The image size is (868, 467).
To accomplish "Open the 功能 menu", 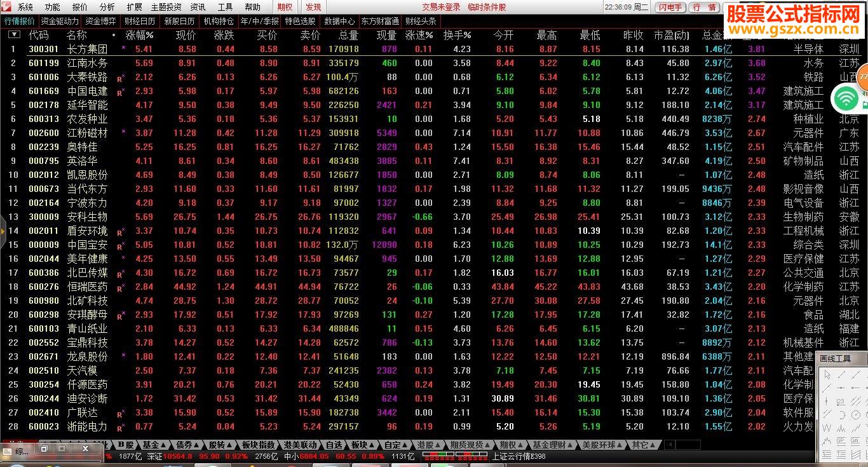I will pyautogui.click(x=53, y=7).
